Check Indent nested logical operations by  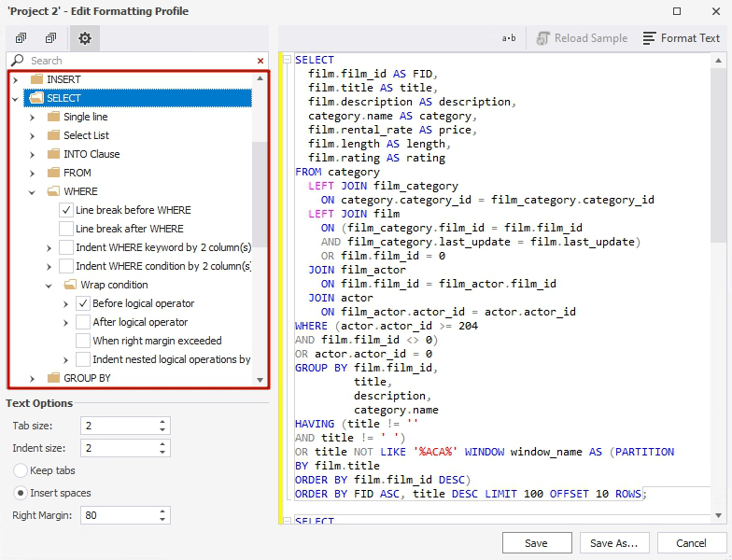pos(82,359)
